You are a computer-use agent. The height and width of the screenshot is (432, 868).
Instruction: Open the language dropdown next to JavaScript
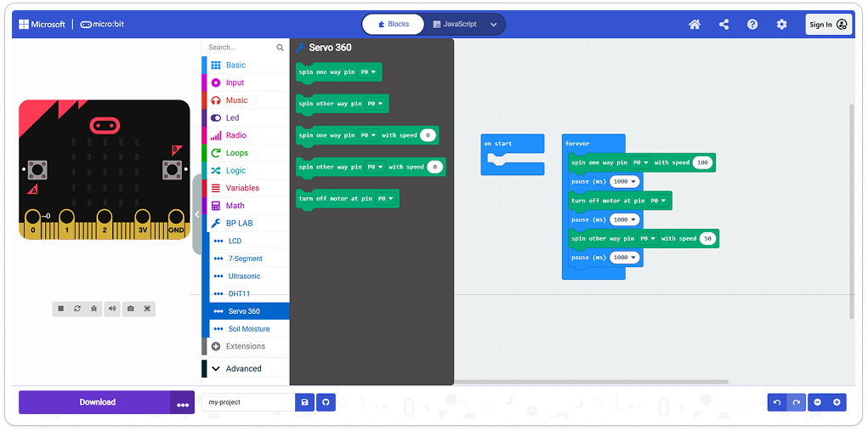(494, 25)
